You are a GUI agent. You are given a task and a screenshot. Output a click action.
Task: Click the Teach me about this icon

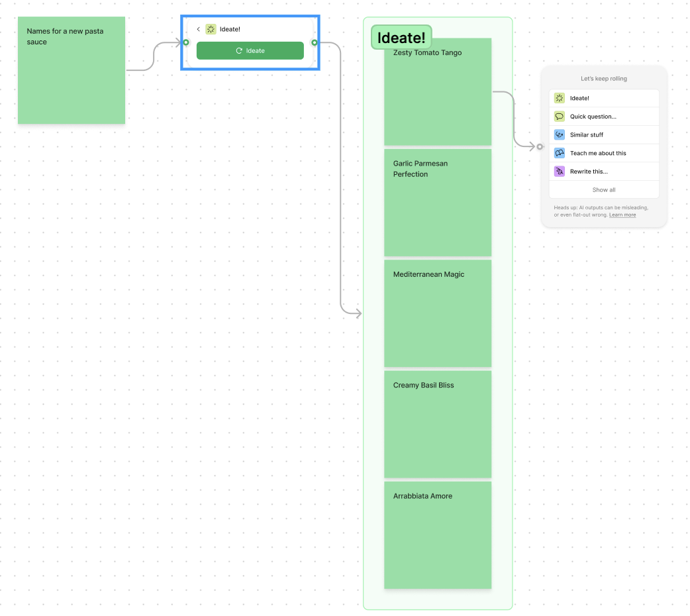coord(560,153)
